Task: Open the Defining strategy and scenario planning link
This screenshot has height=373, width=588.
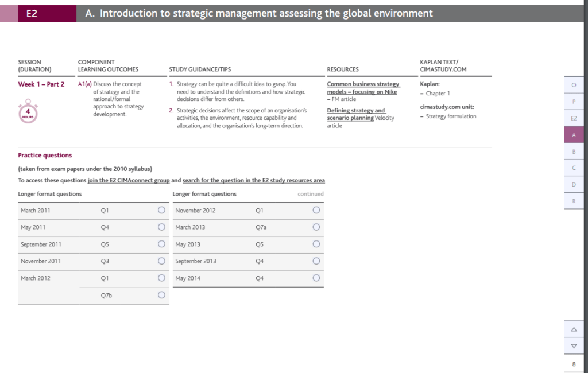Action: click(353, 114)
